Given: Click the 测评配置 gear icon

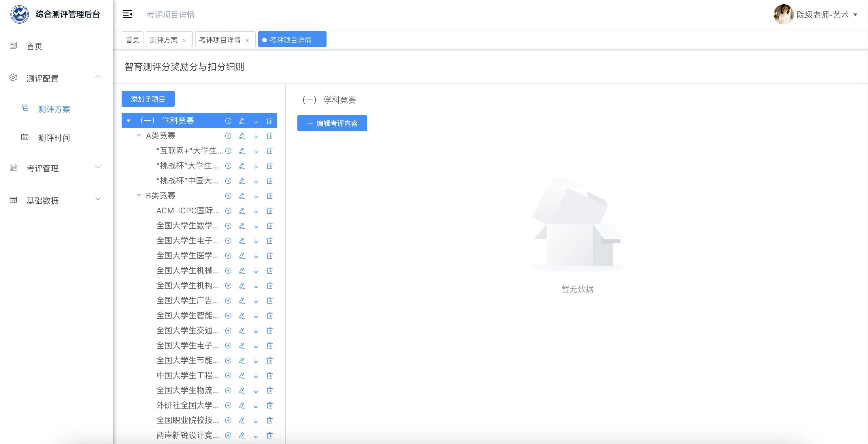Looking at the screenshot, I should tap(13, 77).
